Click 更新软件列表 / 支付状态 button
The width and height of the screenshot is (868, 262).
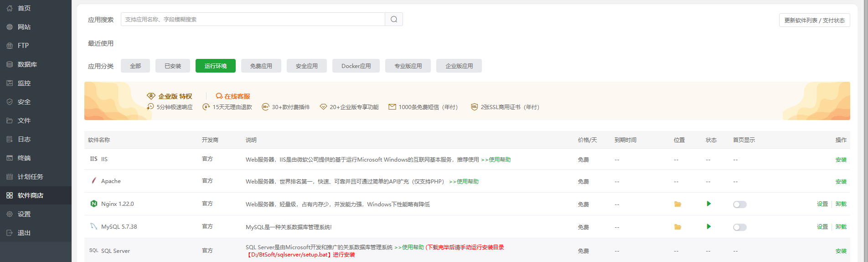click(x=814, y=20)
